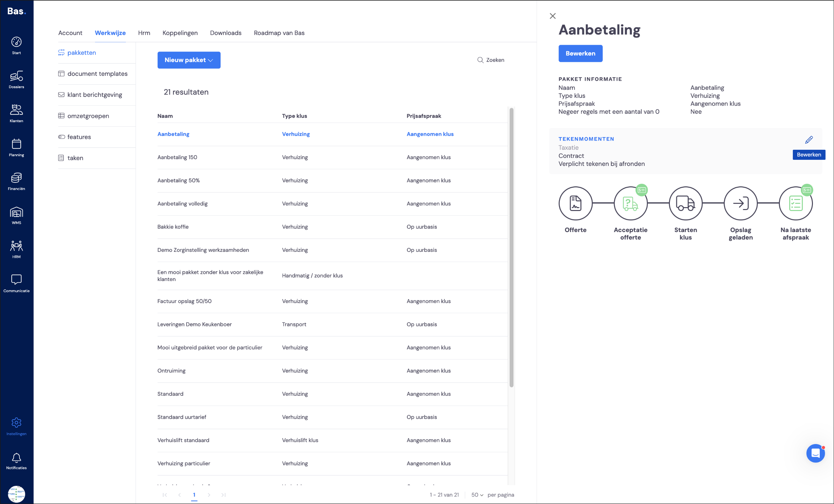Select pakketten in the submenu

coord(96,53)
